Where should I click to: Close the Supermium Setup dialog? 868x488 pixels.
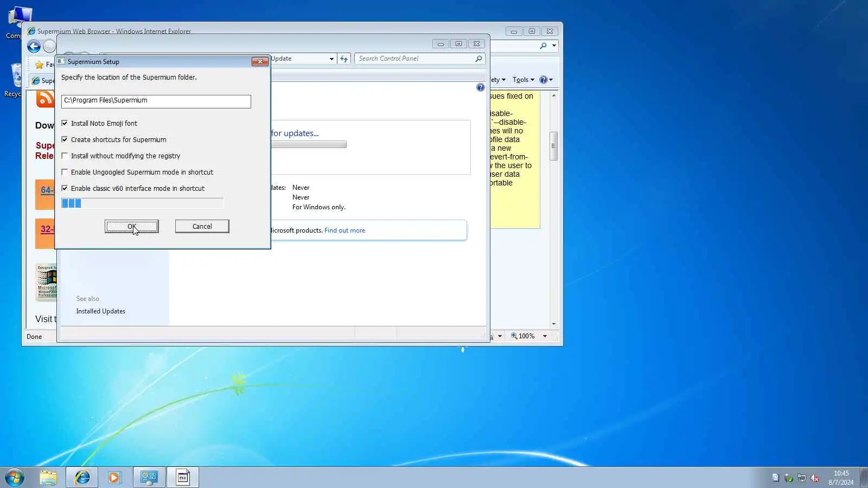[260, 61]
